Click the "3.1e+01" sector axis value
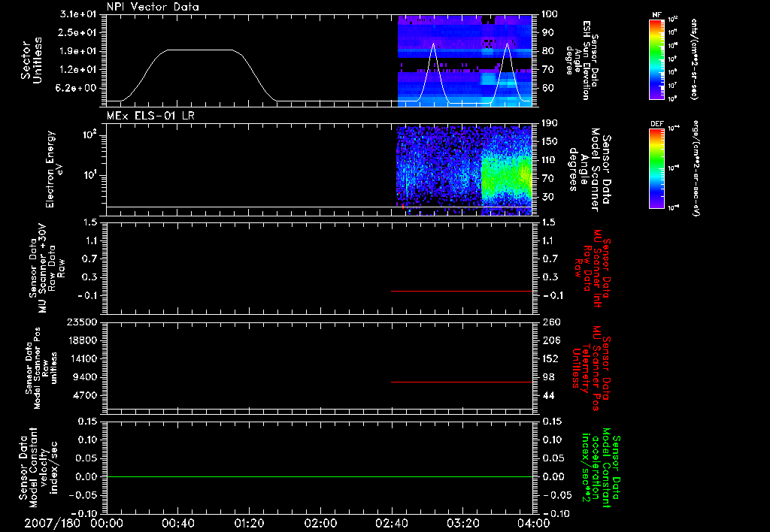This screenshot has height=532, width=770. click(x=77, y=14)
